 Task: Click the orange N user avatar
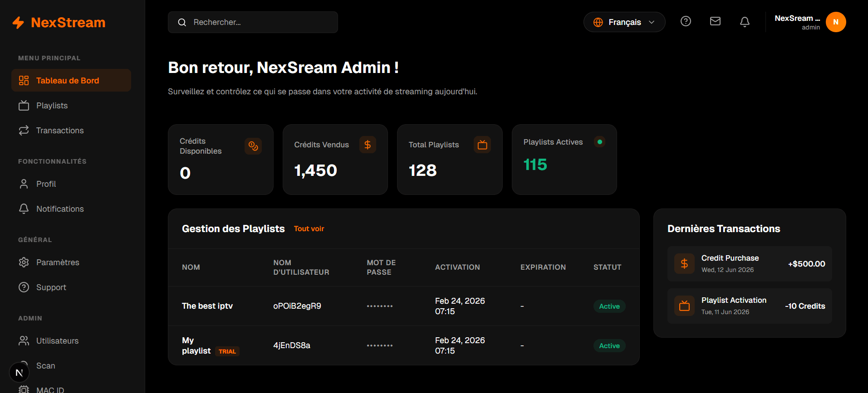[836, 22]
